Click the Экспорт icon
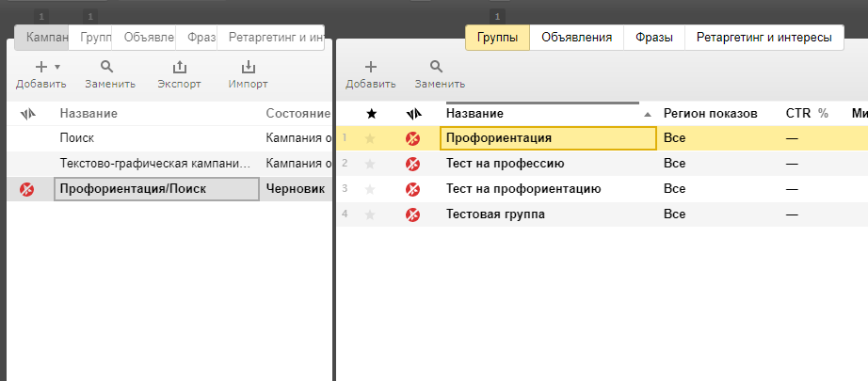 click(180, 68)
